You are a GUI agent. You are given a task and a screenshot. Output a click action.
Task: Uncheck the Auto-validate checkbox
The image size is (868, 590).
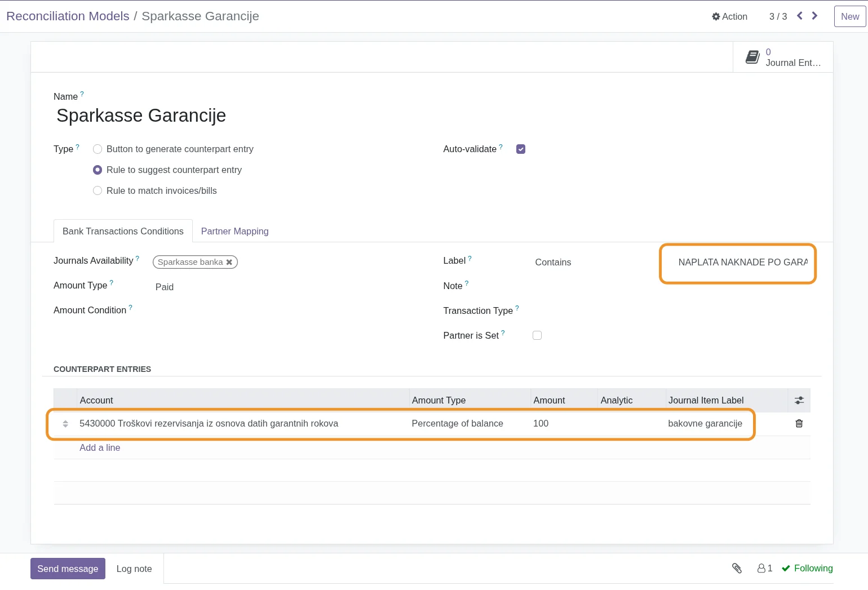coord(521,149)
